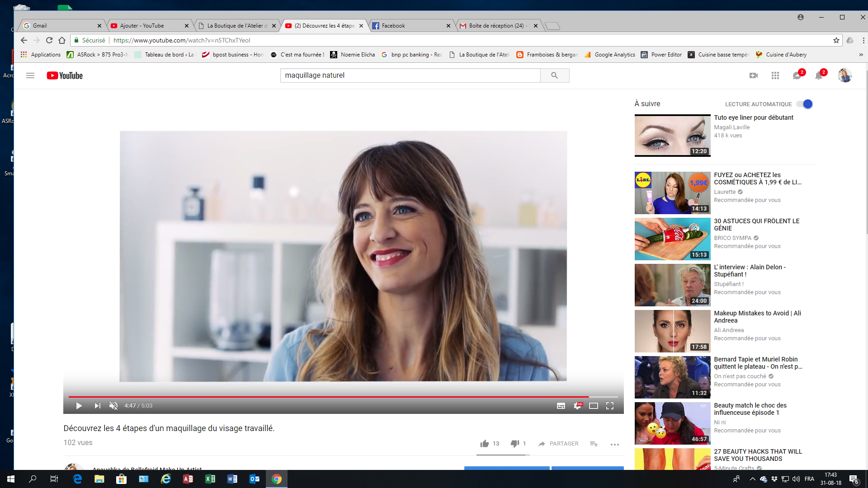Open the notifications bell

tap(819, 75)
